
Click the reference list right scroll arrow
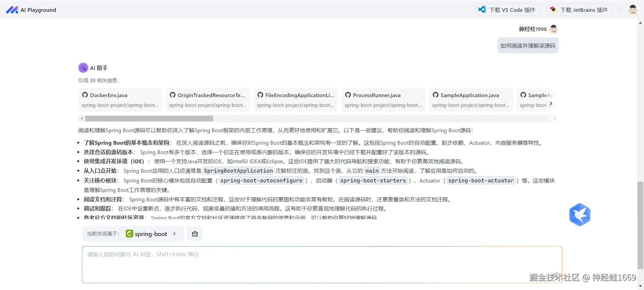coord(555,119)
